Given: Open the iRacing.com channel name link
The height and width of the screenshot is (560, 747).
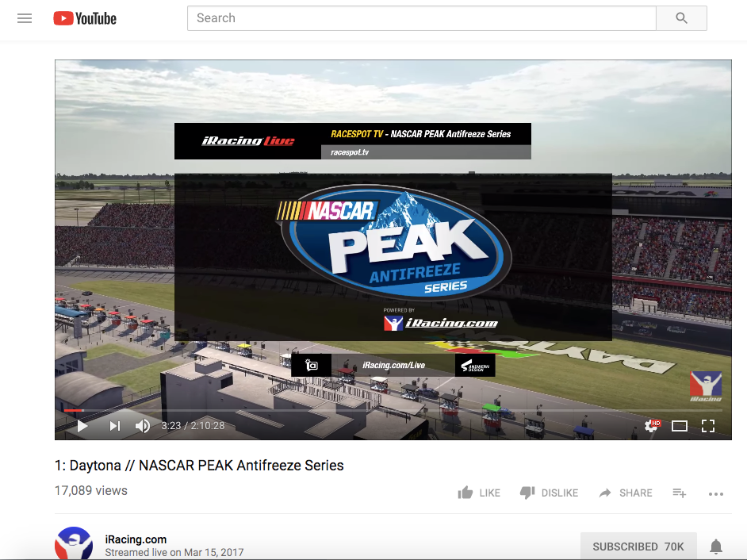Looking at the screenshot, I should 136,539.
